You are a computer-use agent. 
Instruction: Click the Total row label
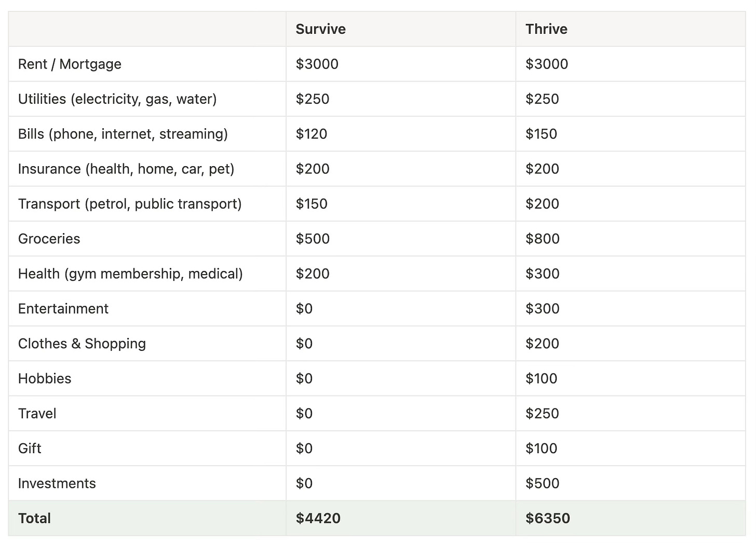tap(34, 518)
